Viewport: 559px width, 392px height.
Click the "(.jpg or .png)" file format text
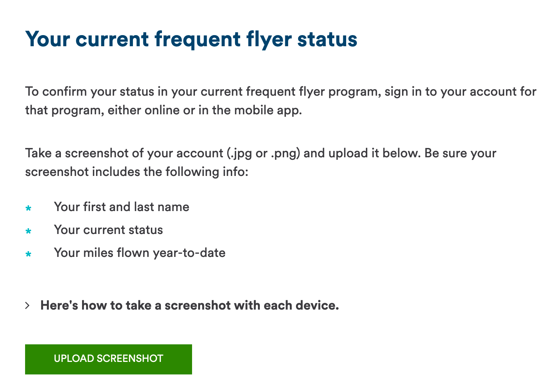263,153
